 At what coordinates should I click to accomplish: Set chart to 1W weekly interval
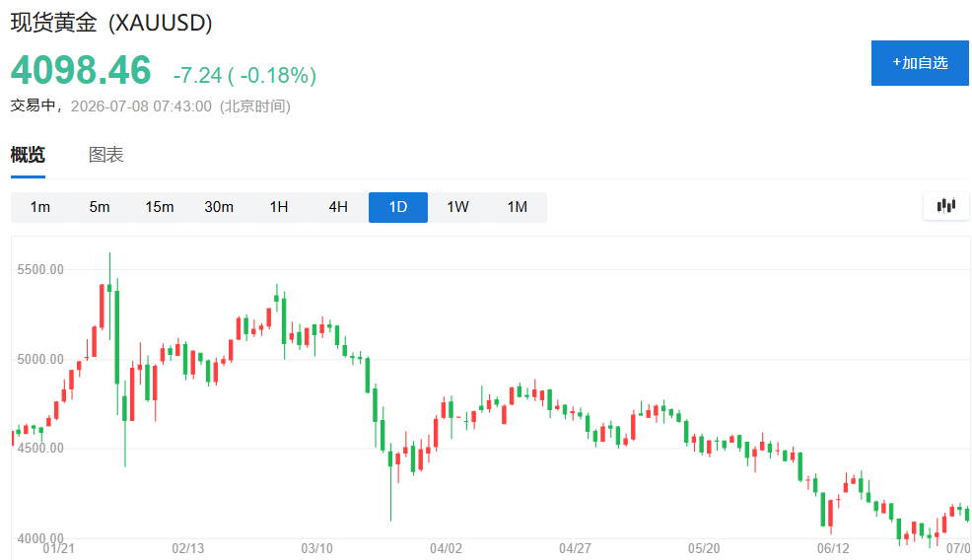tap(457, 207)
